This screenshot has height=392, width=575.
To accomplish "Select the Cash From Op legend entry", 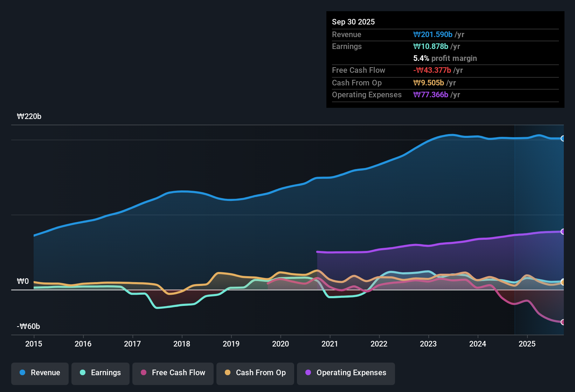I will (255, 373).
